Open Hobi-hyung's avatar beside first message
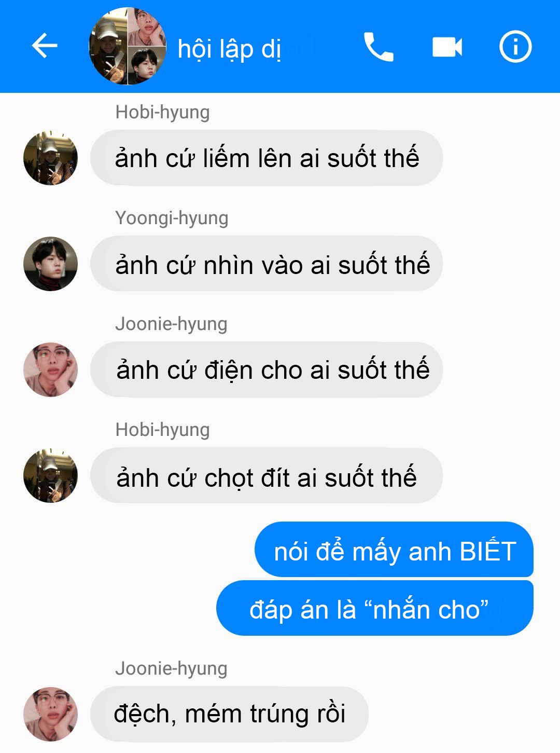The image size is (560, 753). click(x=50, y=158)
